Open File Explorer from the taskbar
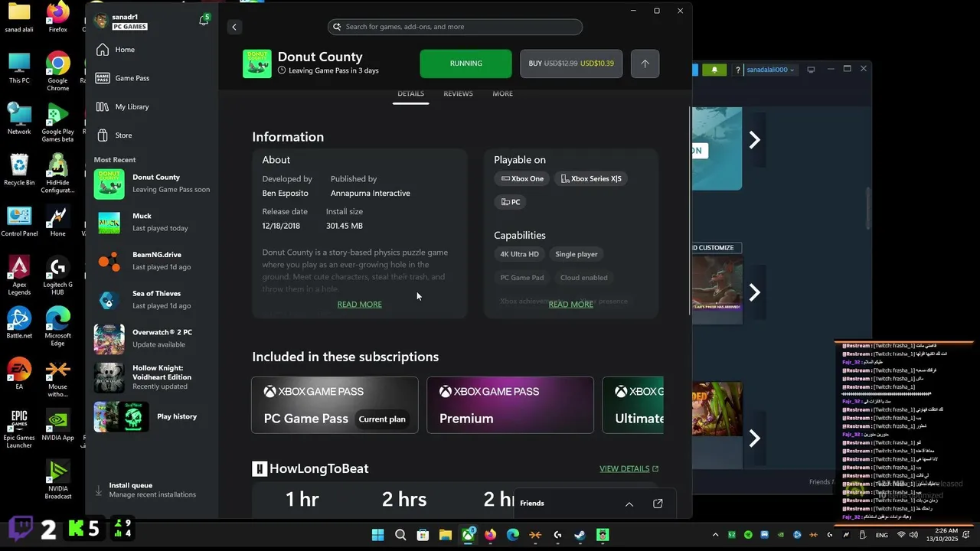Viewport: 980px width, 551px height. 445,535
